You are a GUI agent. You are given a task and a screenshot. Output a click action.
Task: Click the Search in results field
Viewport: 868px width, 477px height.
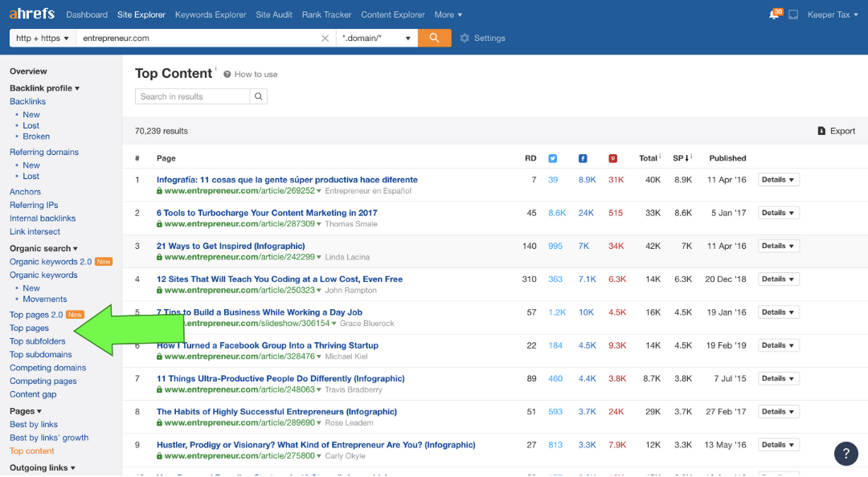(x=193, y=96)
